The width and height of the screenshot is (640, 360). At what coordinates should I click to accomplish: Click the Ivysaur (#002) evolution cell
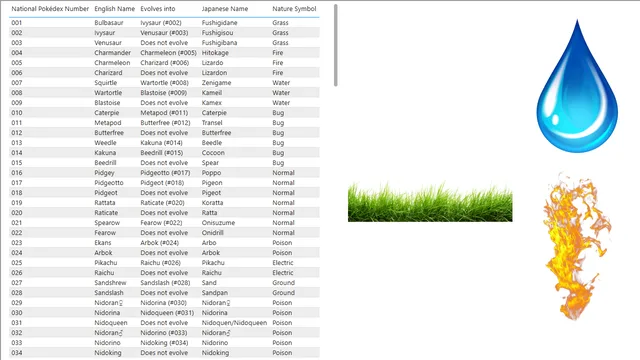tap(161, 23)
